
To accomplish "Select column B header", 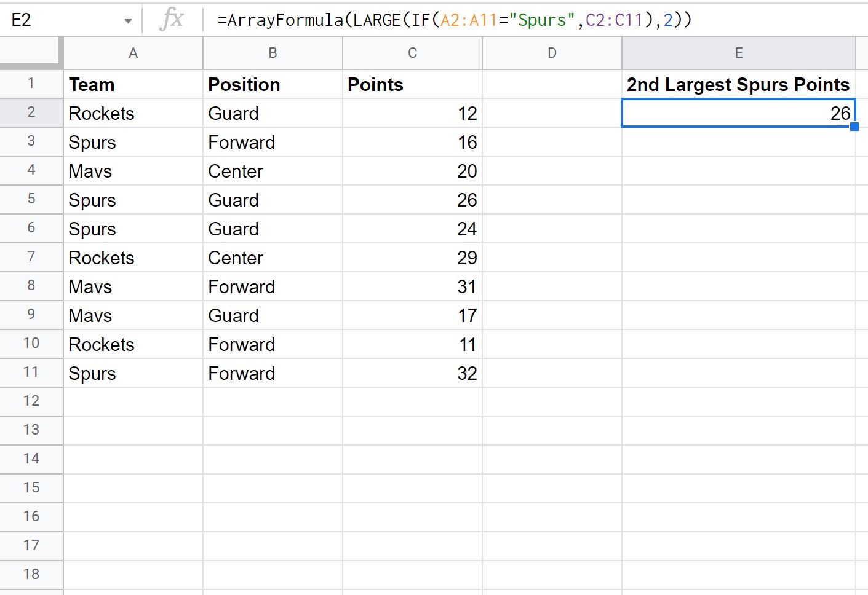I will coord(273,53).
